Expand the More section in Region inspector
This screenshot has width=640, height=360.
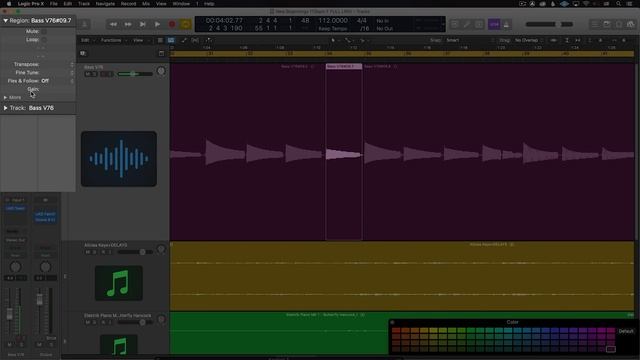click(x=6, y=98)
